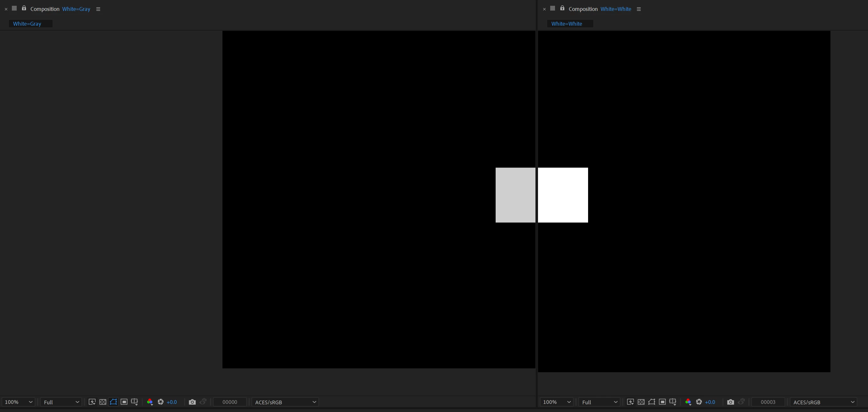Open ACES/sRGB display dropdown in White=White viewer

823,402
